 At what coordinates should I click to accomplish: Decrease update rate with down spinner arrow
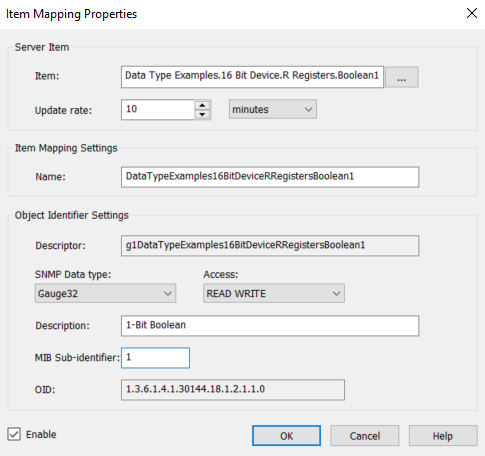click(x=202, y=114)
